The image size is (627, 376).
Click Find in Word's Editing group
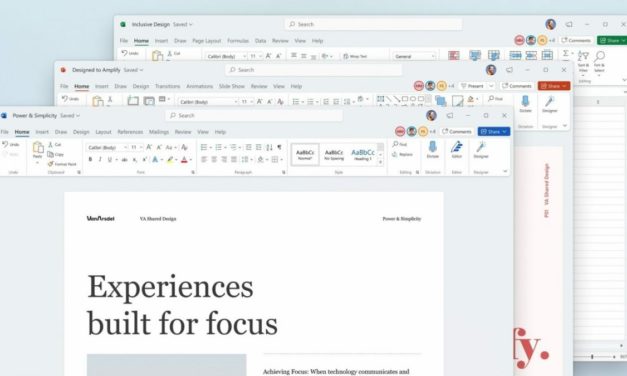click(399, 144)
